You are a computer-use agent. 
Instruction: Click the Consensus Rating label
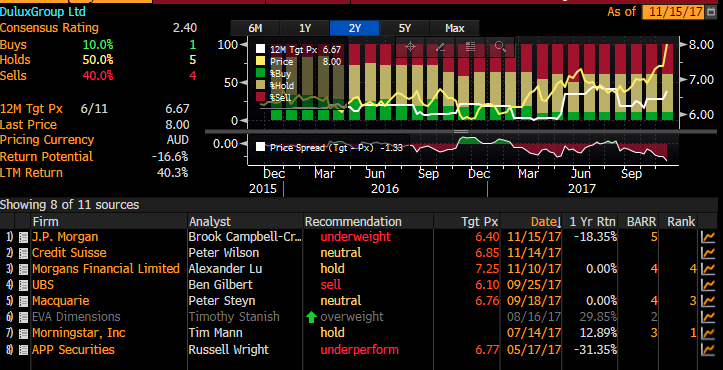[49, 28]
